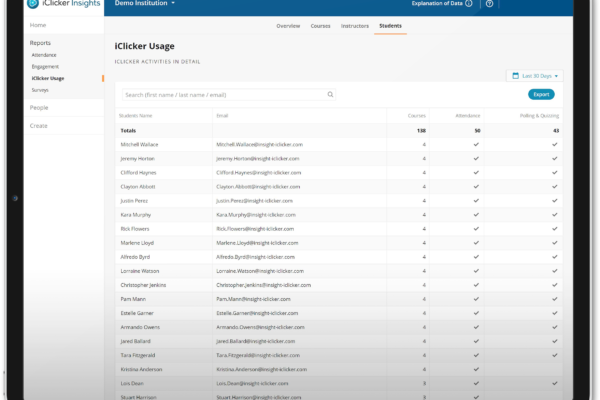Click the student name Kara Murphy
Screen dimensions: 600x400
[135, 215]
